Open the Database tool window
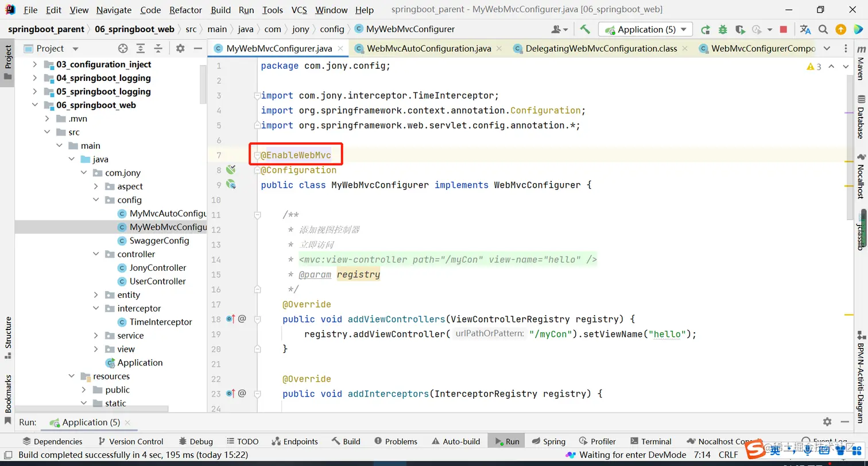Image resolution: width=868 pixels, height=466 pixels. [x=861, y=118]
